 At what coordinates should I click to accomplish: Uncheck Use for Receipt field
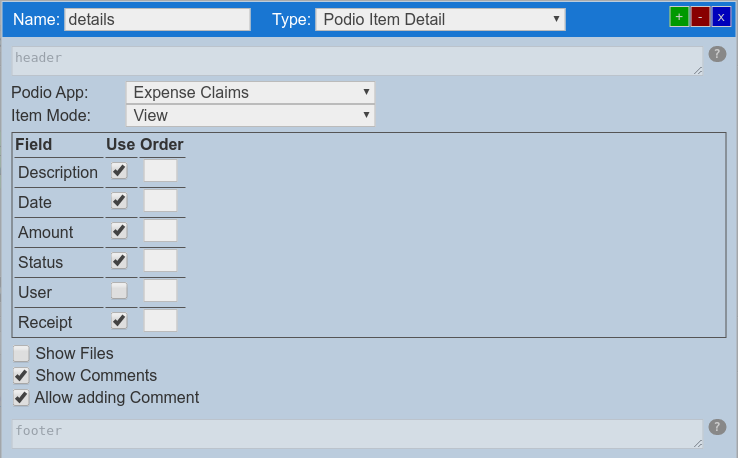tap(119, 321)
